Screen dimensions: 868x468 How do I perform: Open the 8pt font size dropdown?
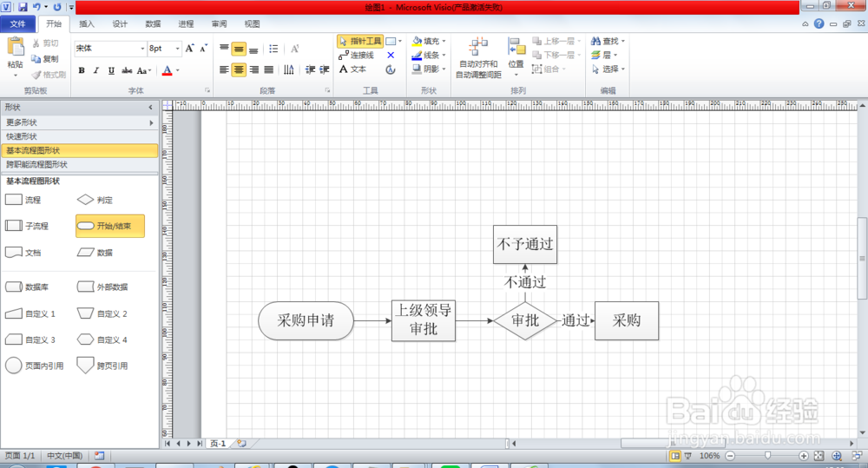pos(178,48)
